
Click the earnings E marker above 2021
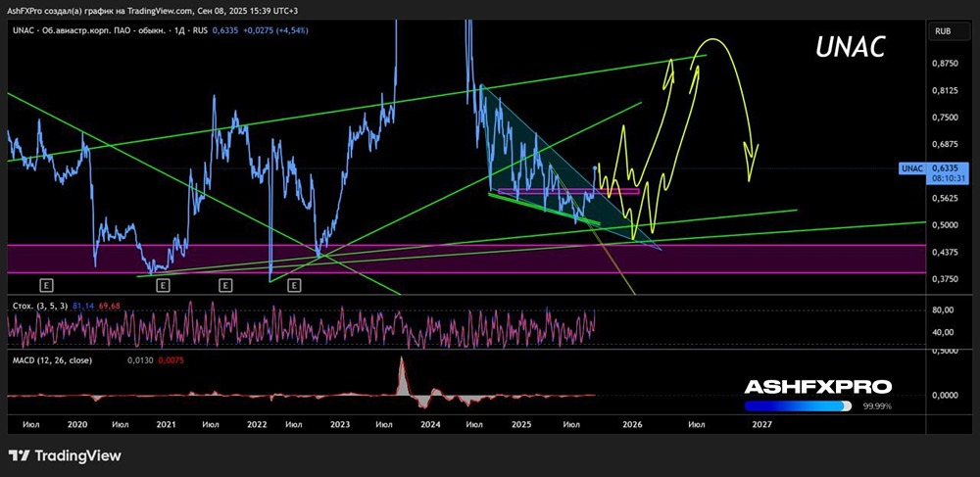coord(163,285)
